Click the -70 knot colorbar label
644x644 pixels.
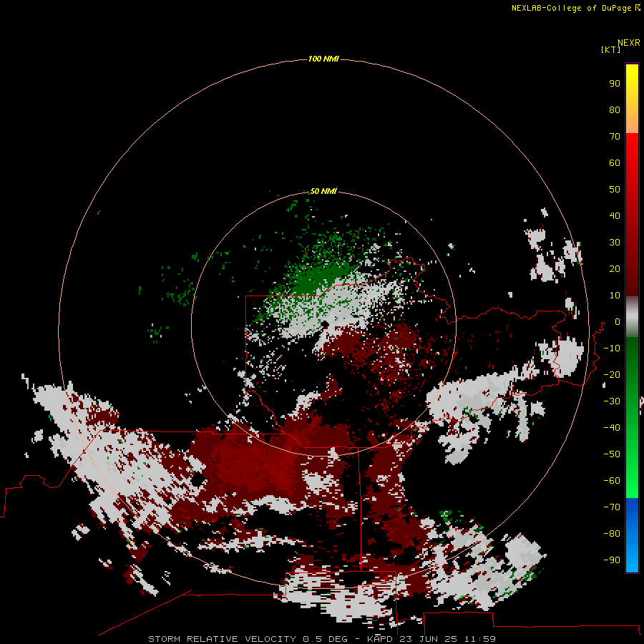tap(612, 507)
